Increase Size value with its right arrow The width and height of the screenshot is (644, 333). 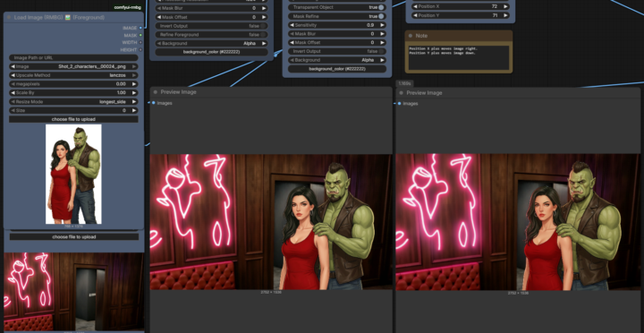134,111
